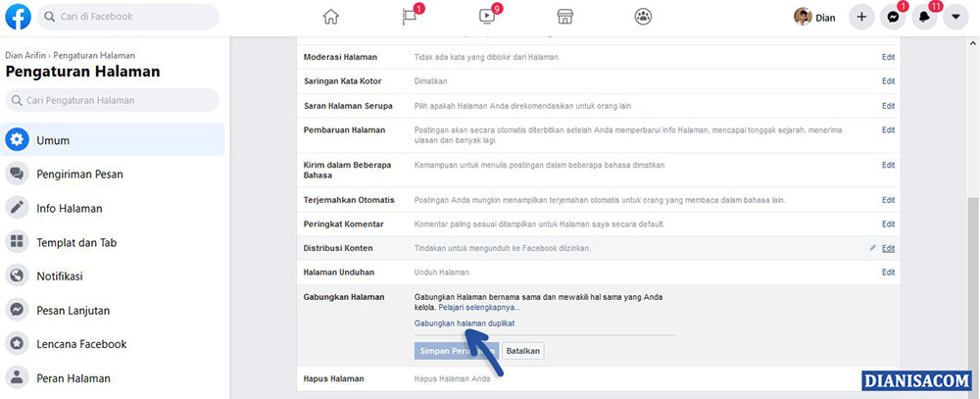Click the Unduh Halaman description text
The height and width of the screenshot is (399, 980).
[x=441, y=273]
